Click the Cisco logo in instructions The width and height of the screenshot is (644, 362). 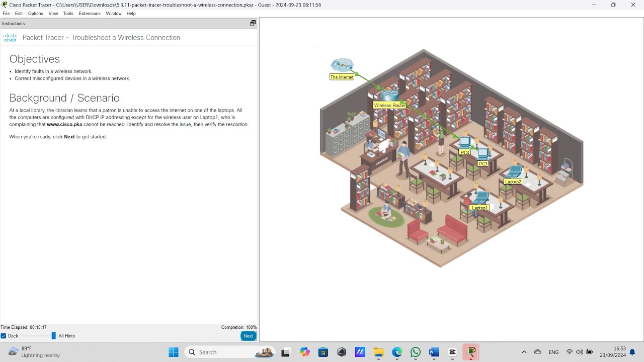click(x=10, y=38)
